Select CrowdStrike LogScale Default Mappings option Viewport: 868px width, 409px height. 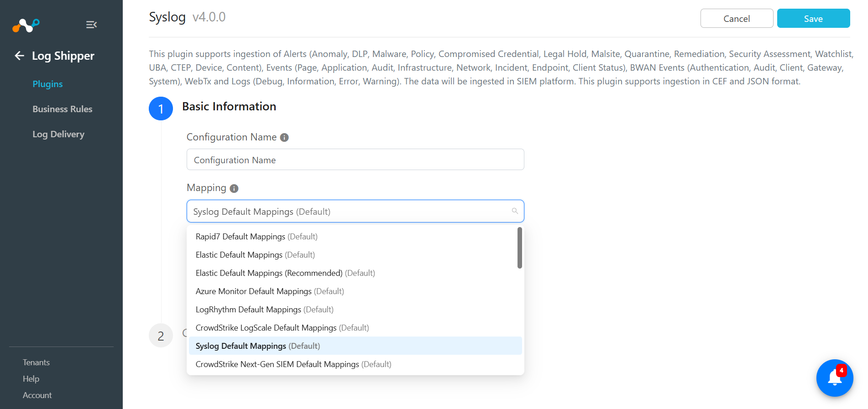point(355,327)
